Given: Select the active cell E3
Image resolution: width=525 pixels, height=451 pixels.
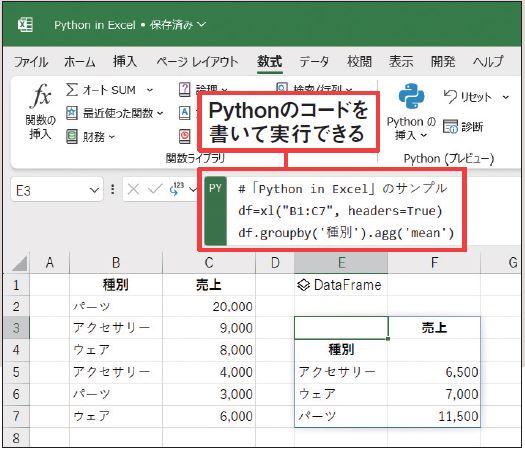Looking at the screenshot, I should coord(341,328).
